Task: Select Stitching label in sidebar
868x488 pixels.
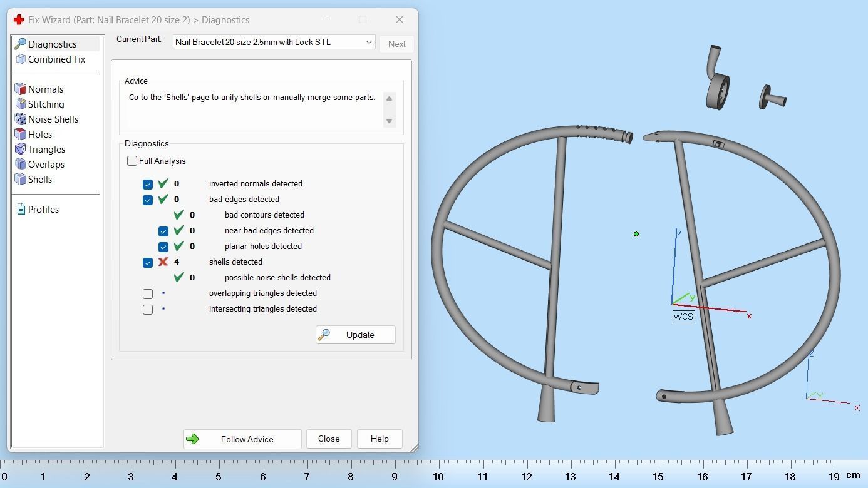Action: [46, 104]
